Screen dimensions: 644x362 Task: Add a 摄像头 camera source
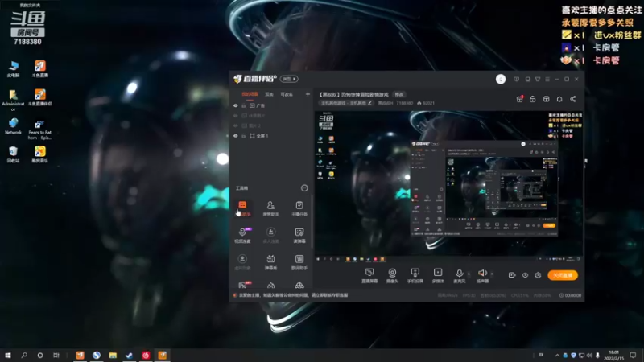[x=392, y=275]
